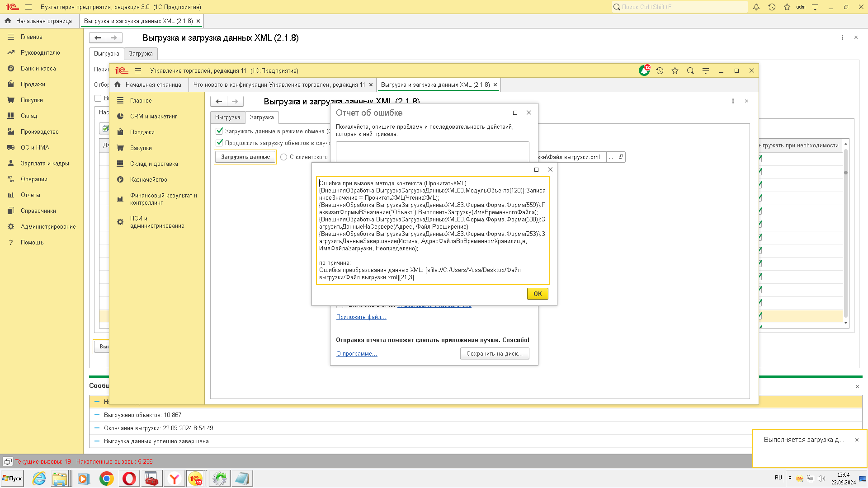The height and width of the screenshot is (488, 868).
Task: Open history icon in Управление торговлей toolbar
Action: point(660,70)
